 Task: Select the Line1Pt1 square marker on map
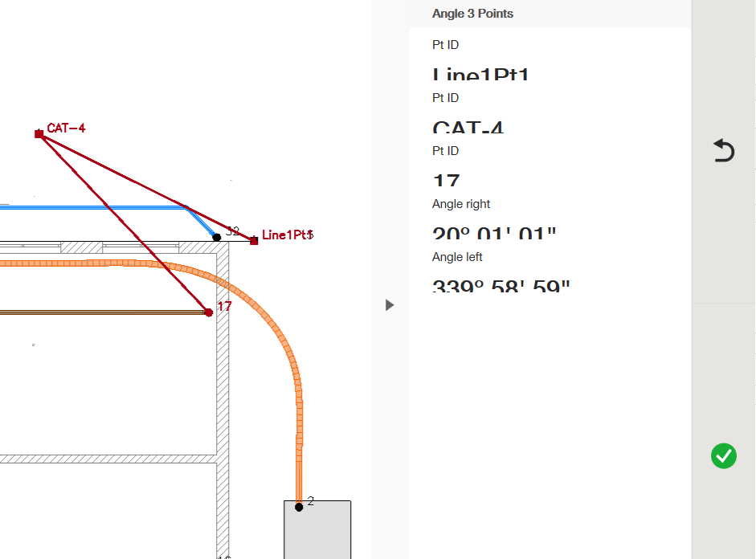254,240
